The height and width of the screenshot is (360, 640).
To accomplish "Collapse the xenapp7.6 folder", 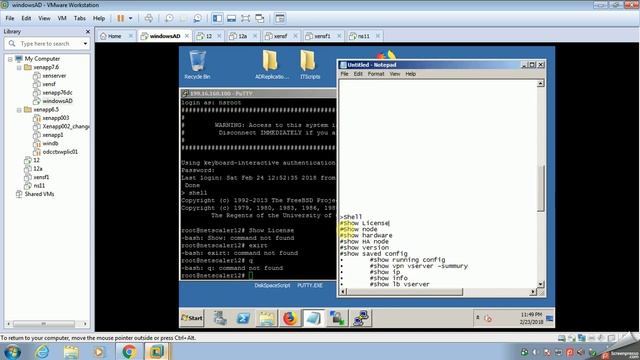I will point(19,67).
